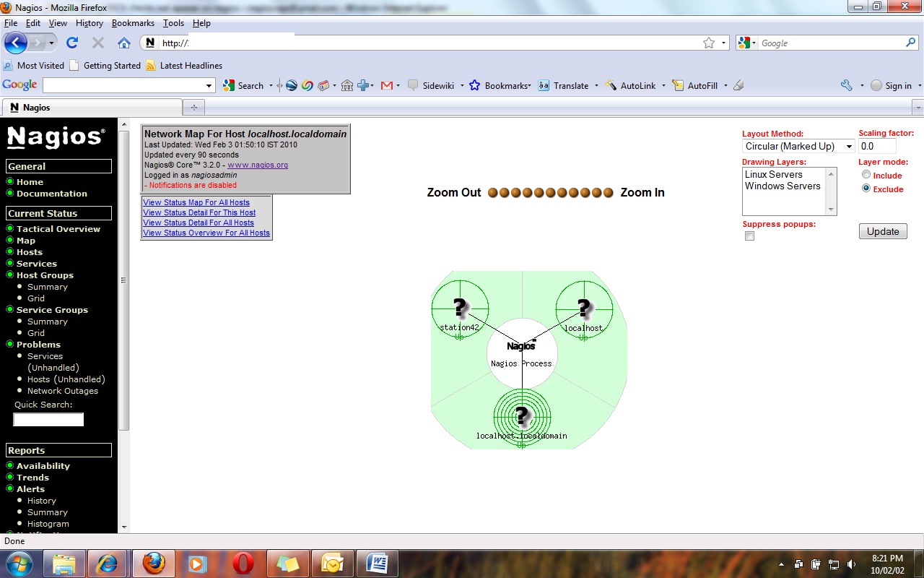Select Linux Servers in Drawing Layers list
Viewport: 924px width, 578px height.
click(774, 174)
